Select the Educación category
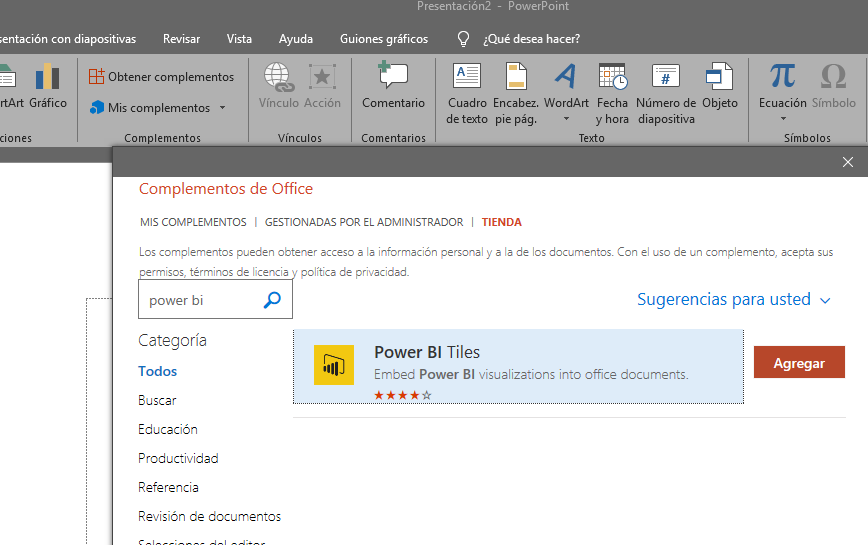868x545 pixels. click(x=168, y=429)
